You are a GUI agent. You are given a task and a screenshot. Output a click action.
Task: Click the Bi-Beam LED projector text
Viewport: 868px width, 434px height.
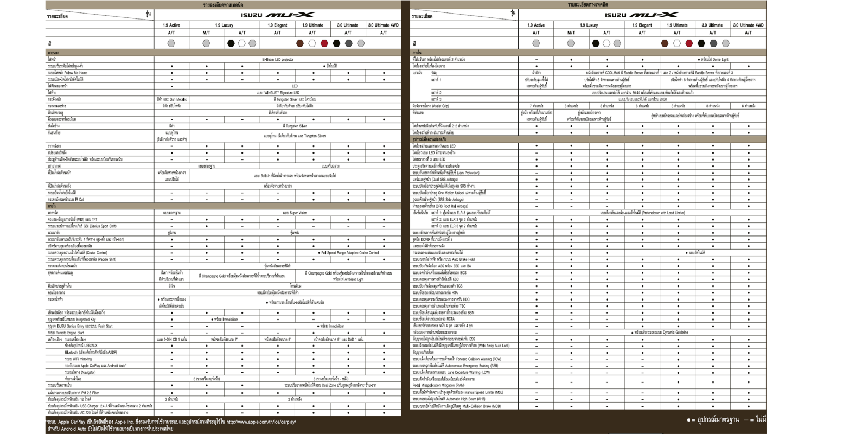[x=278, y=60]
